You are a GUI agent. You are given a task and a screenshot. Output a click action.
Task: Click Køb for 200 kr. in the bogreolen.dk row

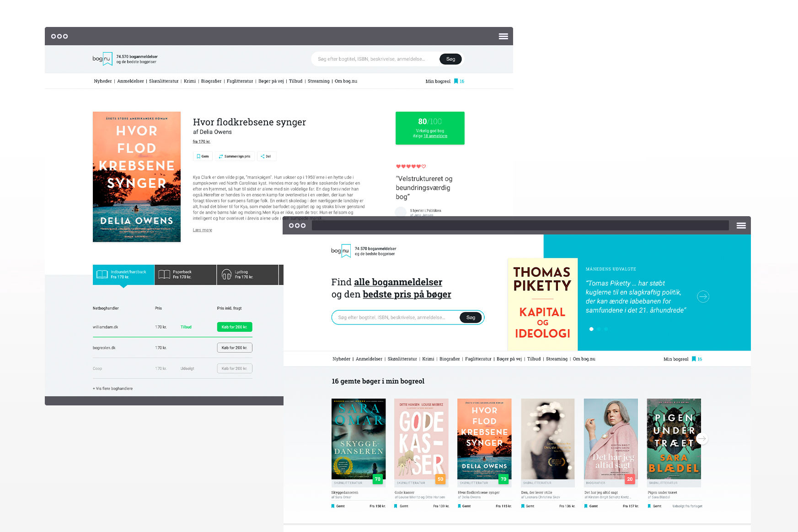pyautogui.click(x=235, y=348)
